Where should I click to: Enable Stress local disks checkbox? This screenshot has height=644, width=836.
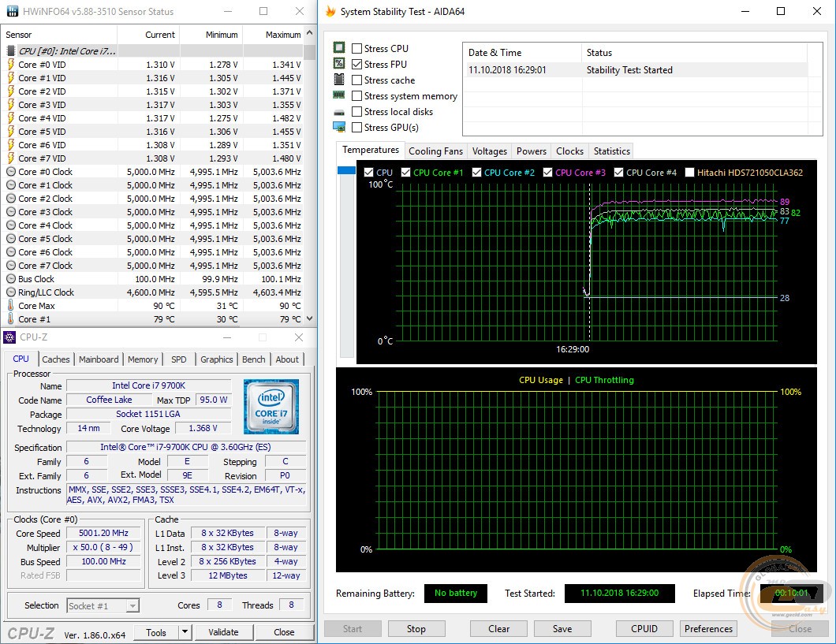point(356,112)
